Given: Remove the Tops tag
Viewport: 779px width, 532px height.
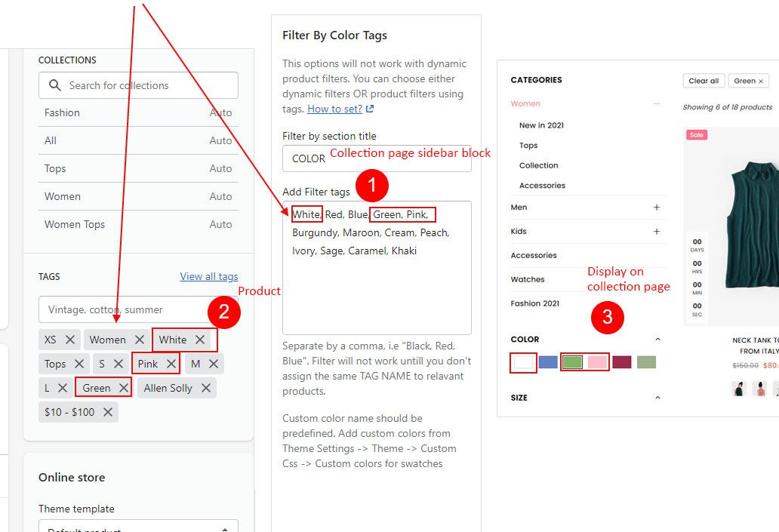Looking at the screenshot, I should [x=79, y=364].
